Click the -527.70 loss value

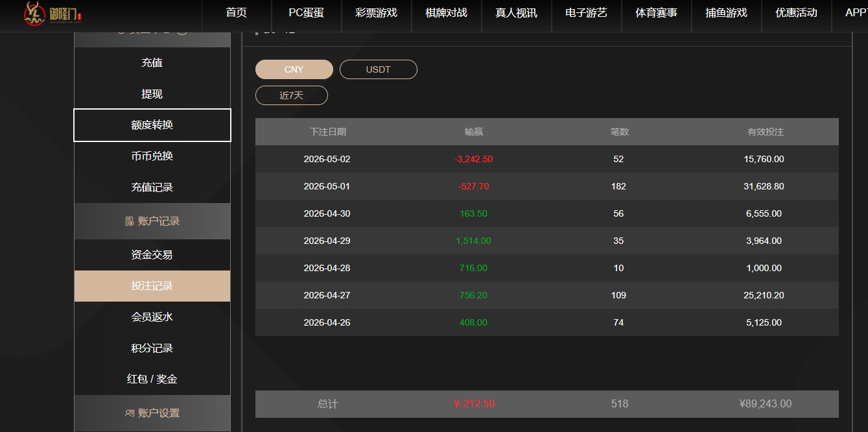click(x=474, y=186)
